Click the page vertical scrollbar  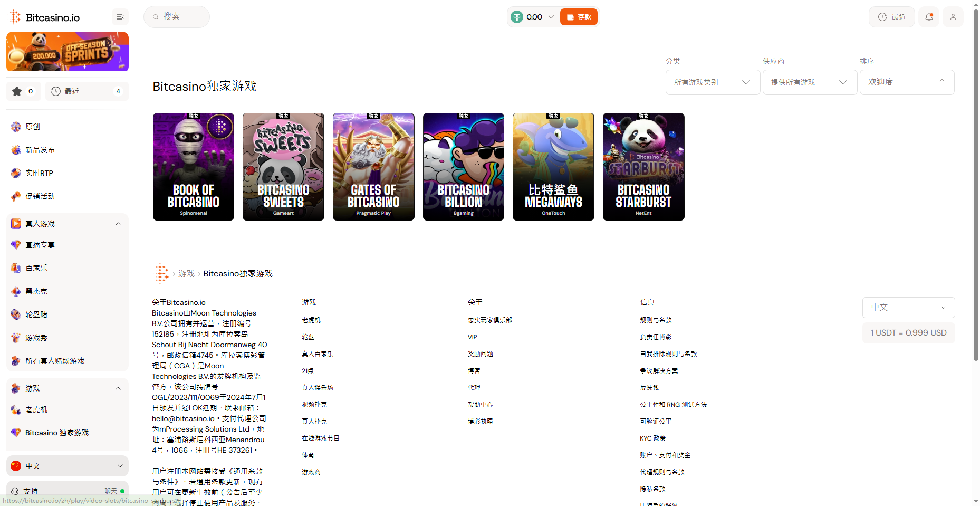(x=976, y=185)
